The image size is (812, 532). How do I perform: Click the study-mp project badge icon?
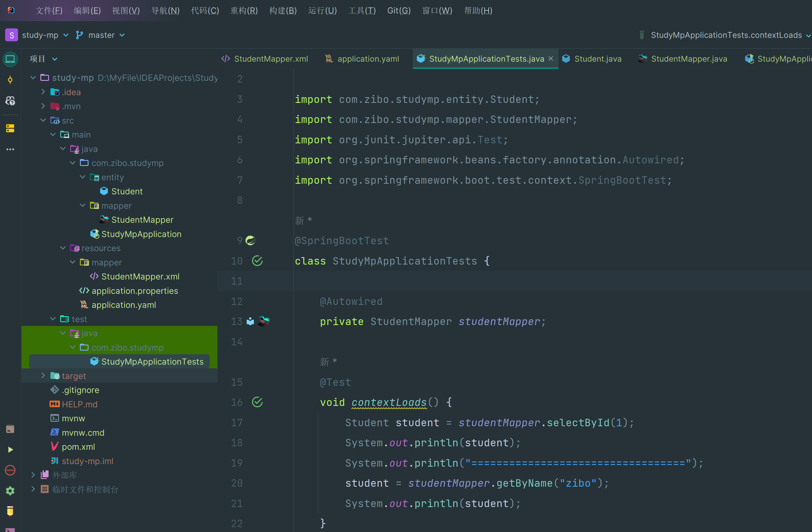11,35
